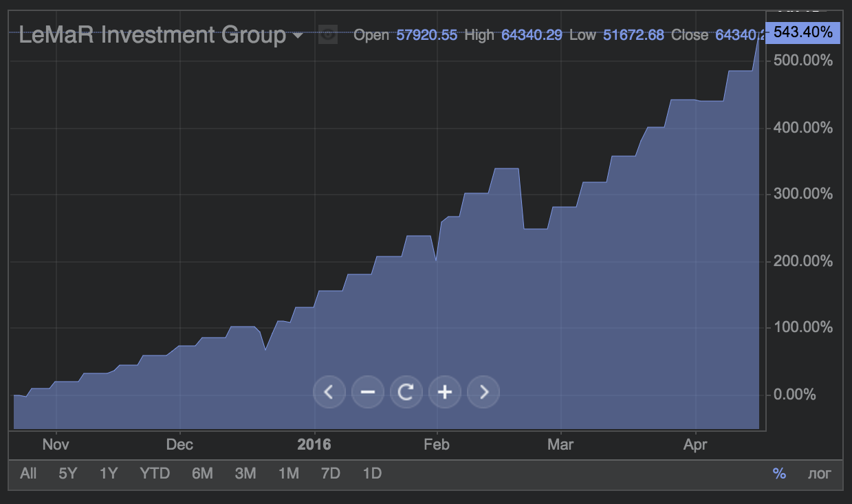This screenshot has height=504, width=852.
Task: Select the All time range
Action: (28, 473)
